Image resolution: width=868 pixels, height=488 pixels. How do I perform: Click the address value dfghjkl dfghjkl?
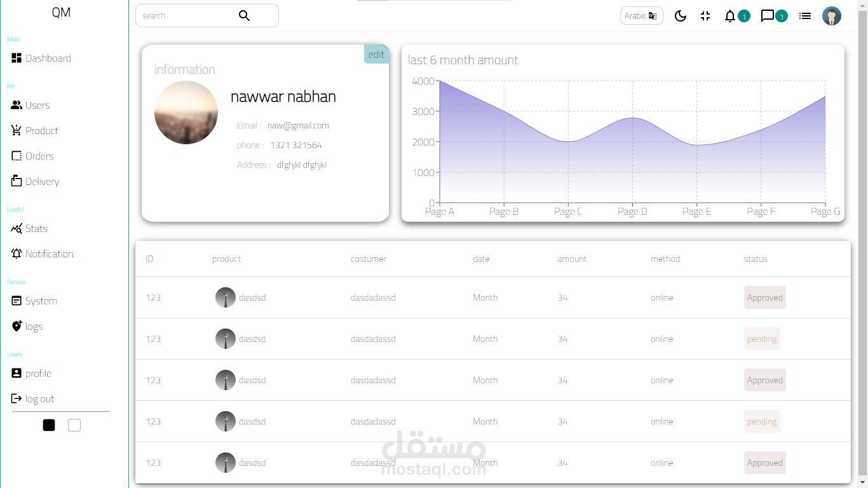(302, 165)
